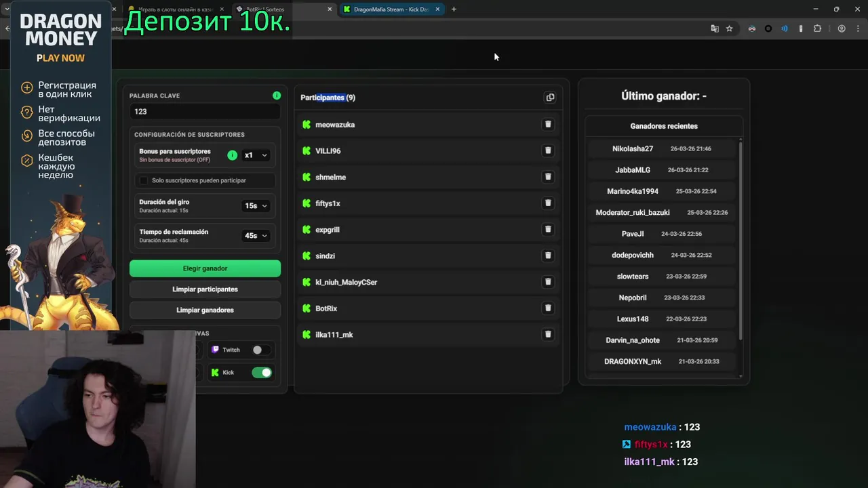Delete participant meowazuka with trash icon
Viewport: 868px width, 488px height.
[x=548, y=124]
